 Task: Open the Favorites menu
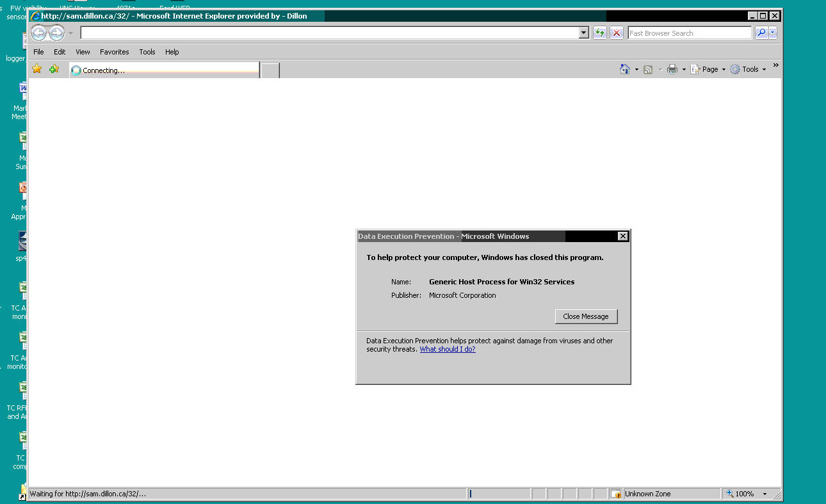click(114, 52)
